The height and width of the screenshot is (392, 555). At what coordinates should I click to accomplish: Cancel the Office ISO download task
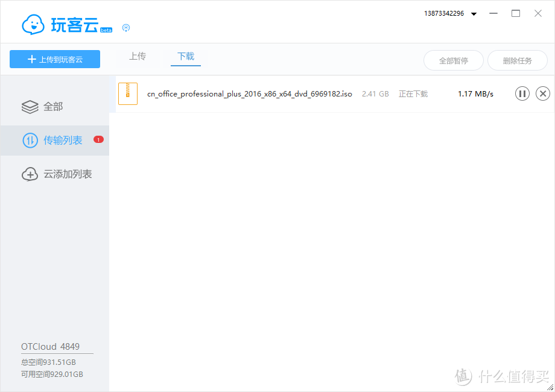tap(542, 93)
